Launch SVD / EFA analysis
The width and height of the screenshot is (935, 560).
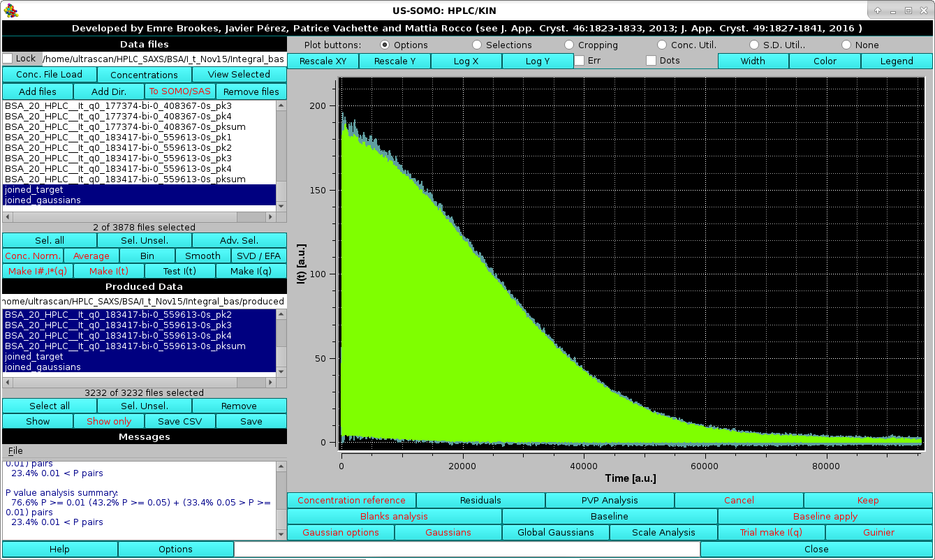(x=258, y=256)
